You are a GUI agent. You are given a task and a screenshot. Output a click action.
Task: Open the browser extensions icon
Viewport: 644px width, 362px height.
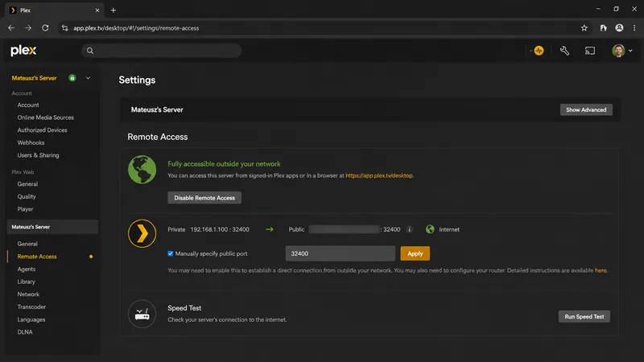[x=603, y=28]
